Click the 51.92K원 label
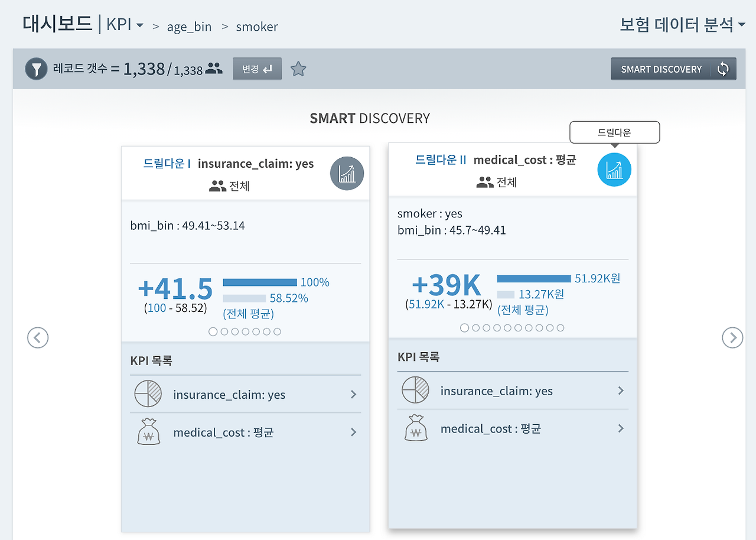 [x=597, y=278]
